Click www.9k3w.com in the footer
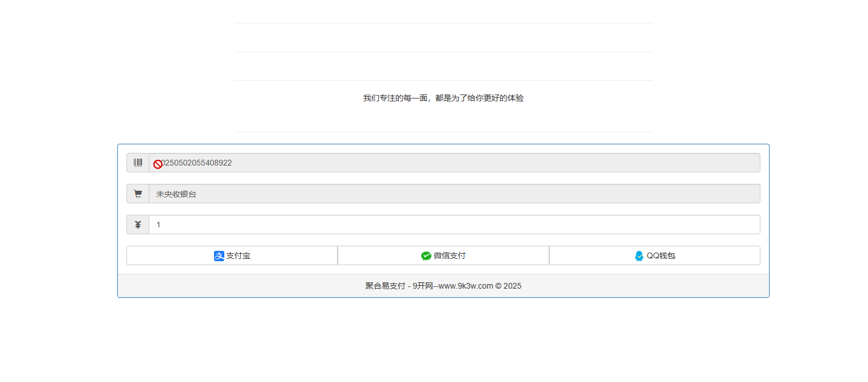The image size is (868, 382). pyautogui.click(x=466, y=286)
